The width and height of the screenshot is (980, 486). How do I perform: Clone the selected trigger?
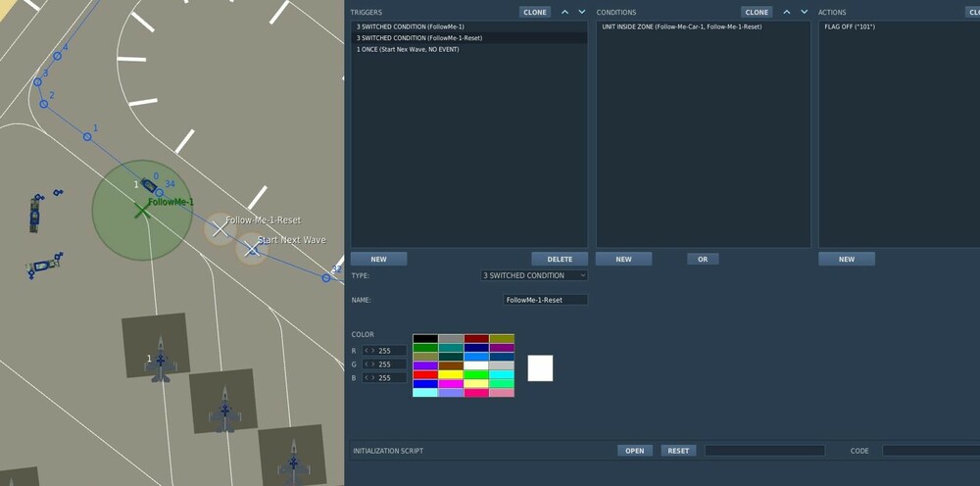tap(535, 12)
